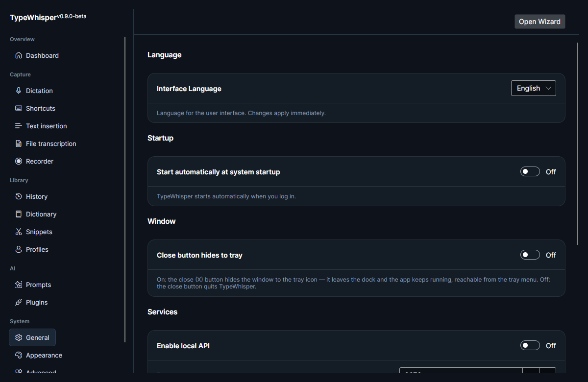Image resolution: width=588 pixels, height=382 pixels.
Task: Click the Shortcuts keyboard icon
Action: (19, 108)
